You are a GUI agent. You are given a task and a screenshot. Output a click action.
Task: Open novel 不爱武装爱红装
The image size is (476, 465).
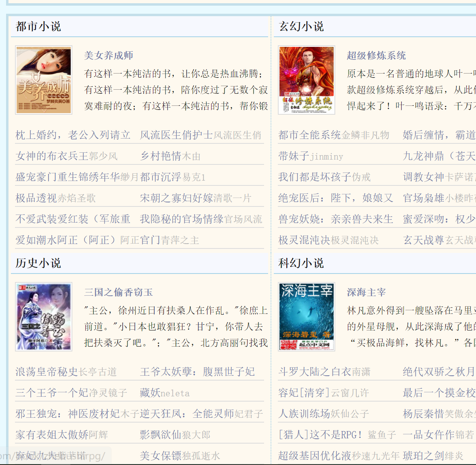tap(73, 219)
